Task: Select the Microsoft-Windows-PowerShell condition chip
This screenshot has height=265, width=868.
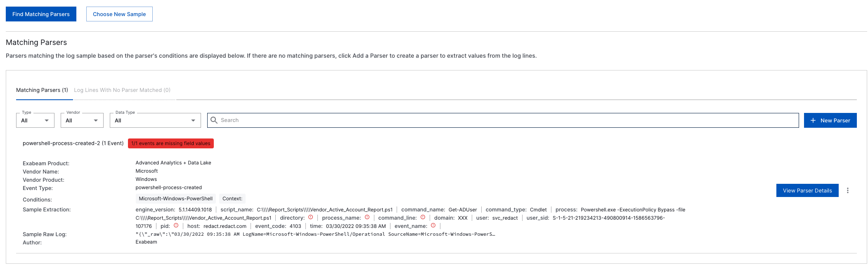Action: click(x=175, y=198)
